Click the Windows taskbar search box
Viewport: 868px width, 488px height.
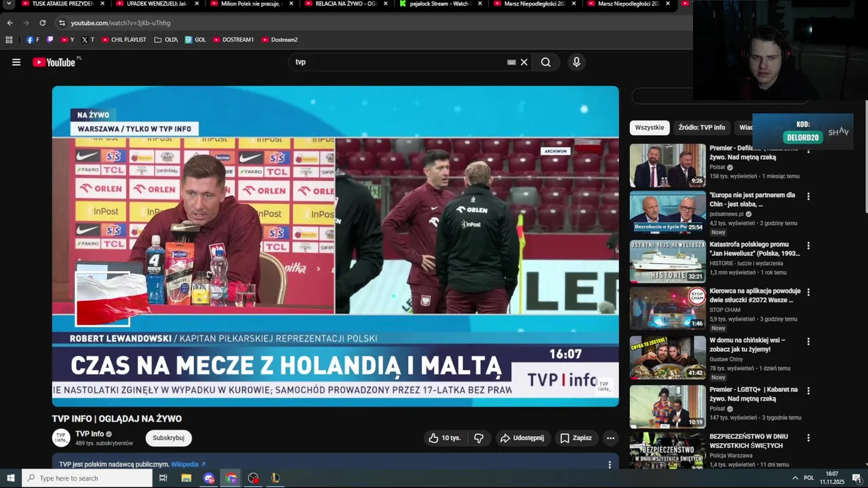(x=87, y=478)
